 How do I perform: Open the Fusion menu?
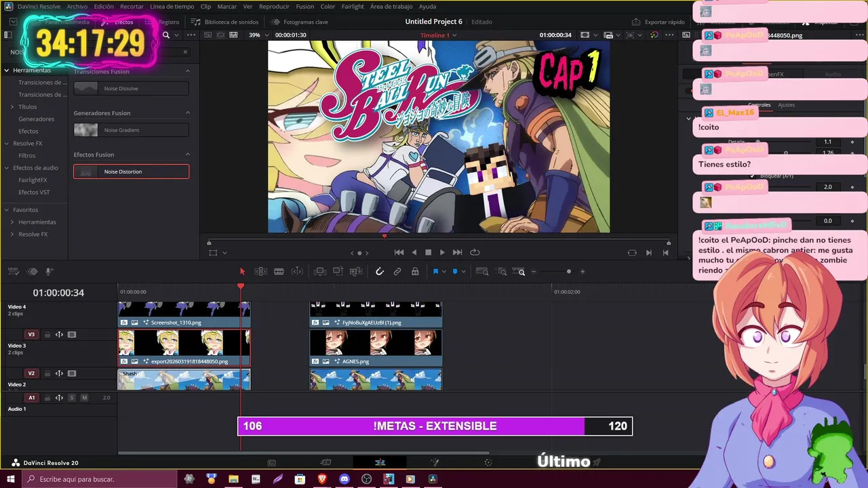point(305,6)
